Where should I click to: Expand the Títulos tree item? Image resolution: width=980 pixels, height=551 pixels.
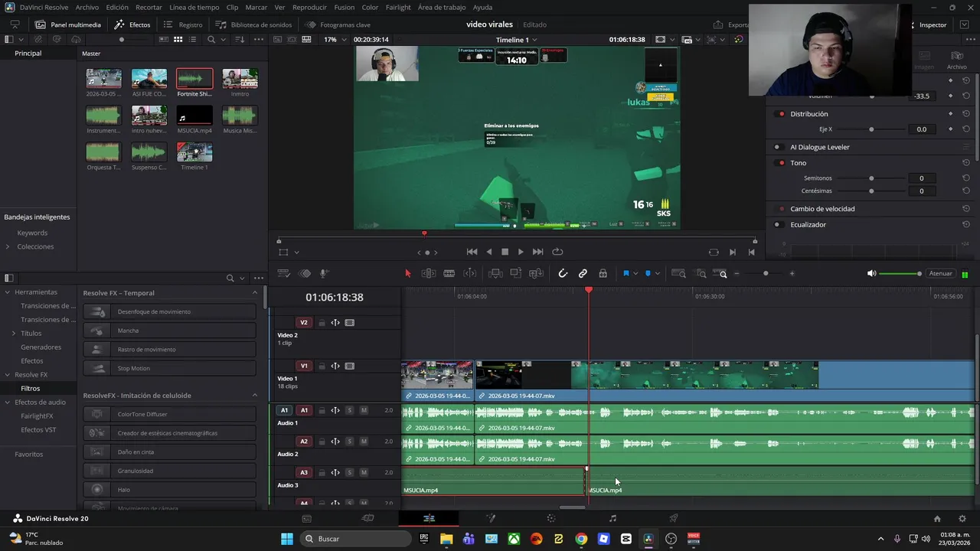(x=14, y=334)
